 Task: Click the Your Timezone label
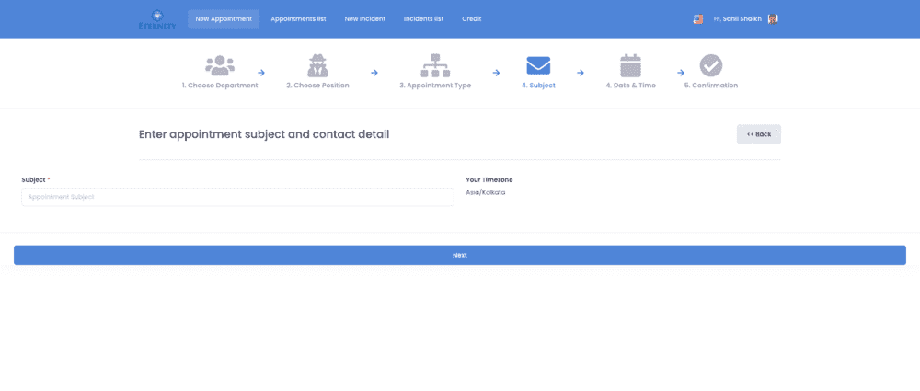point(489,180)
